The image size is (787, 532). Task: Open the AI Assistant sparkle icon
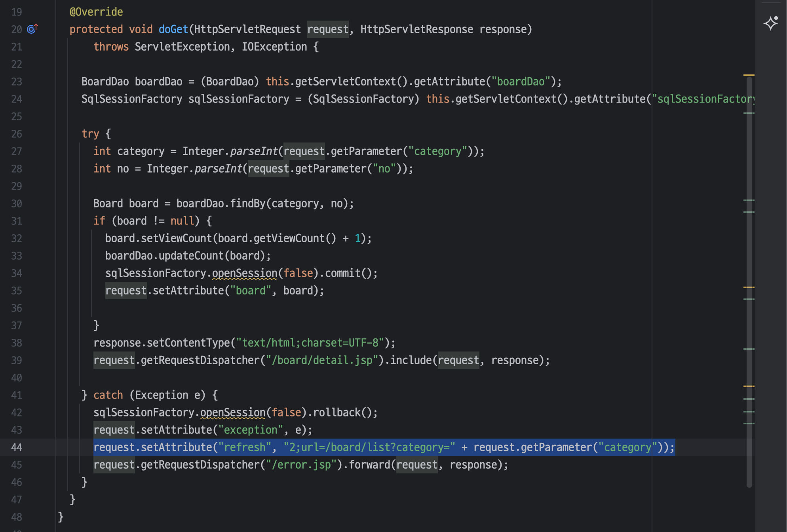(771, 23)
